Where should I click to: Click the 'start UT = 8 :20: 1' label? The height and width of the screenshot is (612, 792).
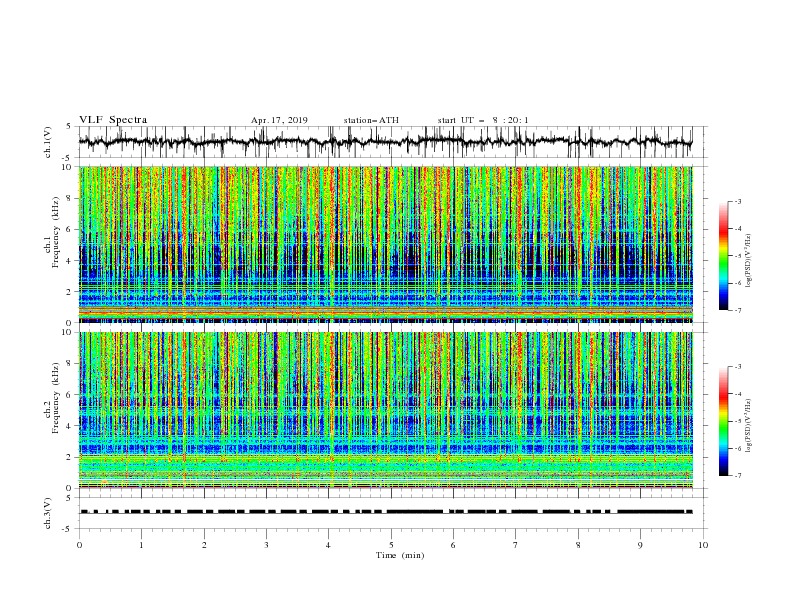[x=483, y=120]
